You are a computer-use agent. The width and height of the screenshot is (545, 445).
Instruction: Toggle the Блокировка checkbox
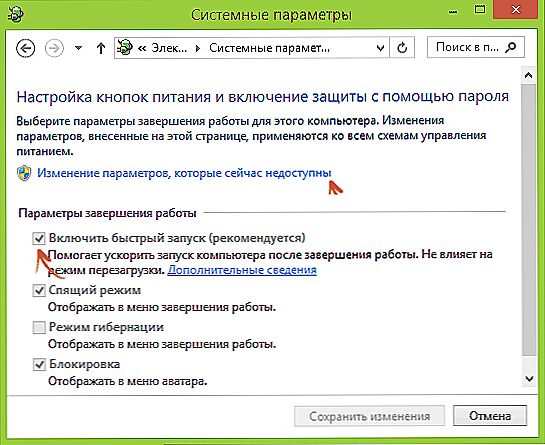39,364
